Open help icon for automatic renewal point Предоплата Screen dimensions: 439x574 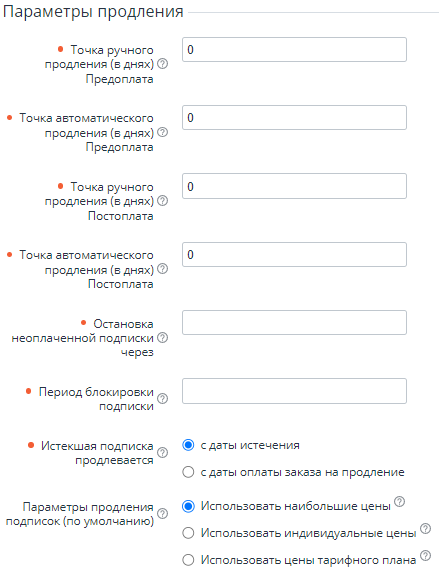pos(163,132)
